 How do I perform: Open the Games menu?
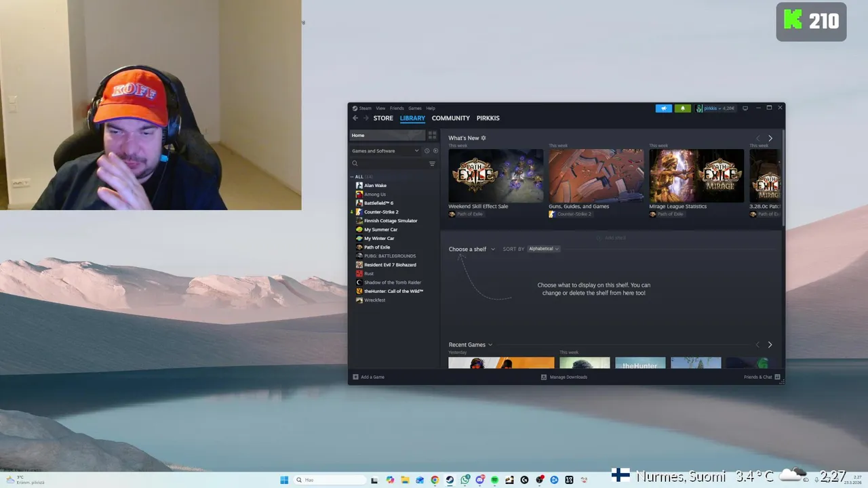coord(414,108)
